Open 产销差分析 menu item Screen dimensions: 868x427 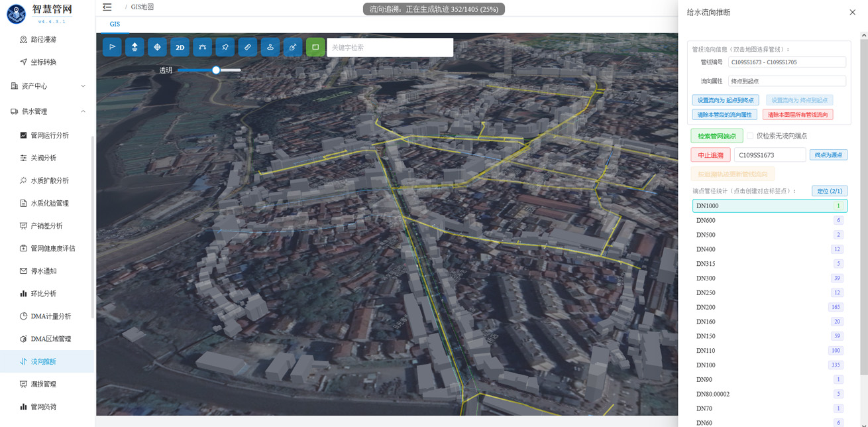(x=48, y=225)
